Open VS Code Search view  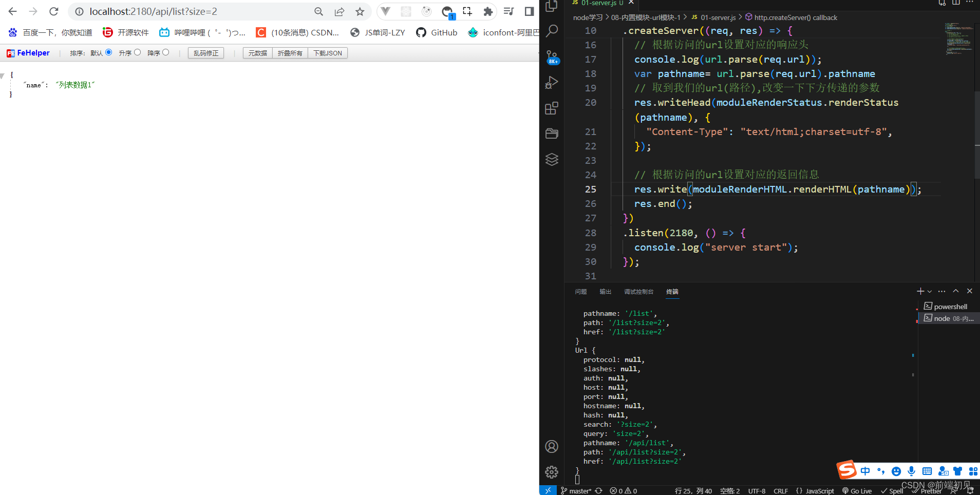552,31
